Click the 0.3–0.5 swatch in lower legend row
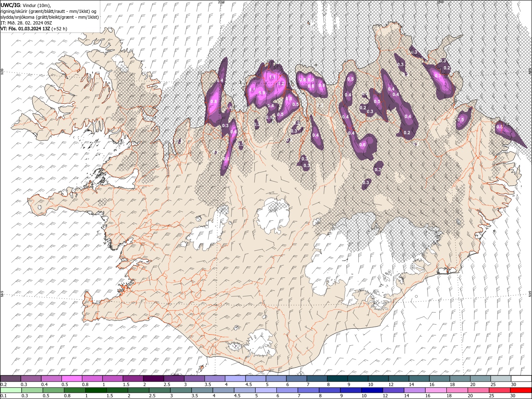 32,390
